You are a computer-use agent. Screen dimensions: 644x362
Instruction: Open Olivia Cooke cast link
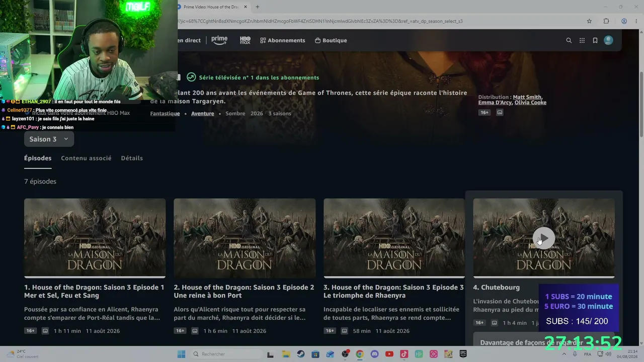[x=530, y=103]
